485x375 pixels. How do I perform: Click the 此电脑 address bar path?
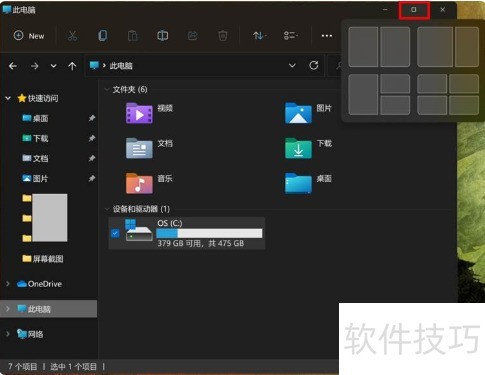(x=121, y=66)
